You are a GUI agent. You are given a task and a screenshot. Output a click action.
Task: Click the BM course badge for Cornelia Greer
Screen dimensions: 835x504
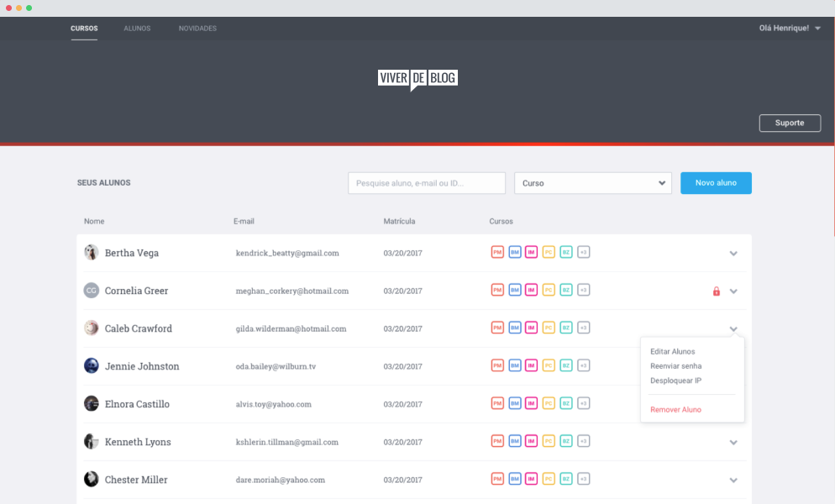[x=514, y=290]
